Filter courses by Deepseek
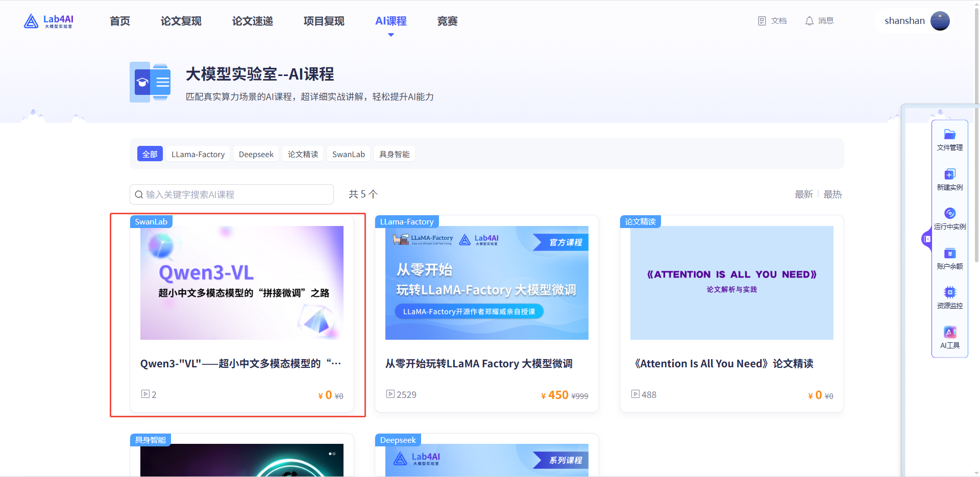Viewport: 980px width, 477px height. (256, 154)
